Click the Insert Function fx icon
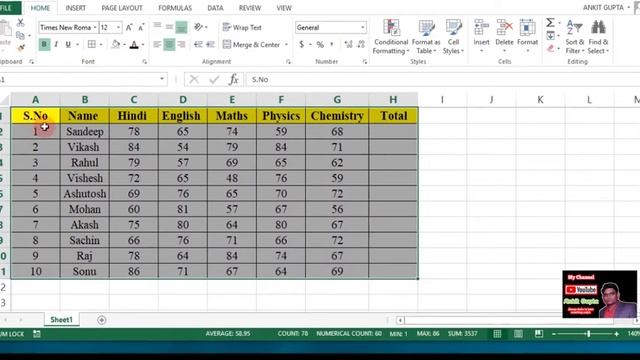This screenshot has width=640, height=360. click(233, 79)
